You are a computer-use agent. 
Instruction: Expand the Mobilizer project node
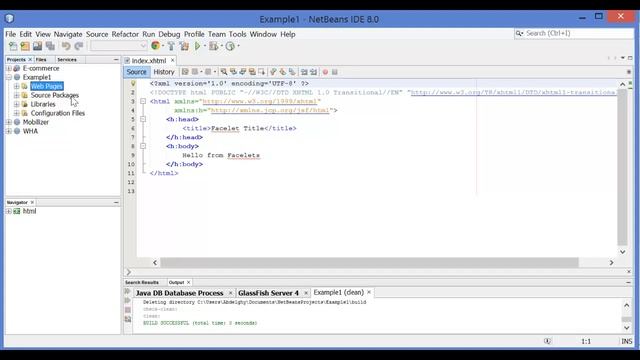point(9,122)
